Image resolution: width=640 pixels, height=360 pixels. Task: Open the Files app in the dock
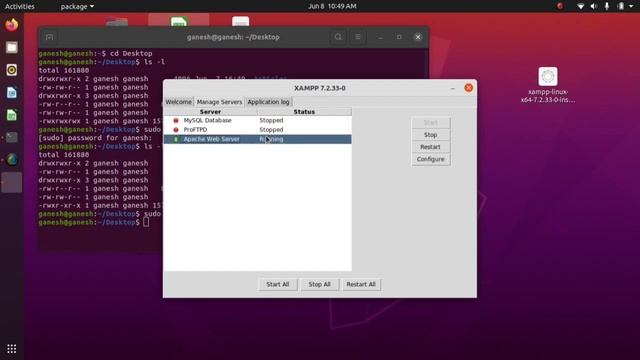11,47
